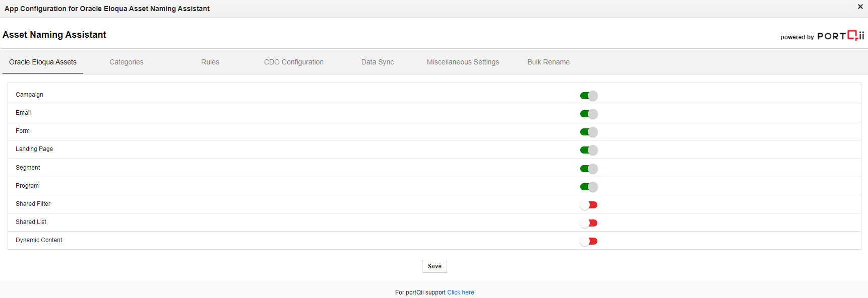Close the App Configuration dialog
The image size is (868, 298).
tap(860, 7)
